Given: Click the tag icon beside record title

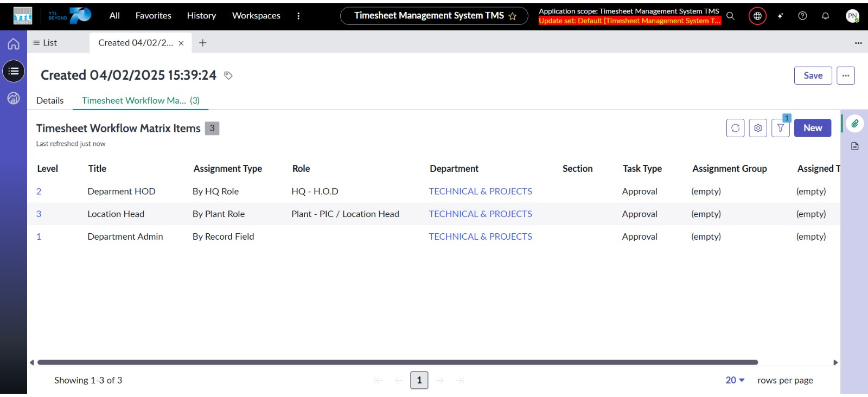Looking at the screenshot, I should 228,75.
